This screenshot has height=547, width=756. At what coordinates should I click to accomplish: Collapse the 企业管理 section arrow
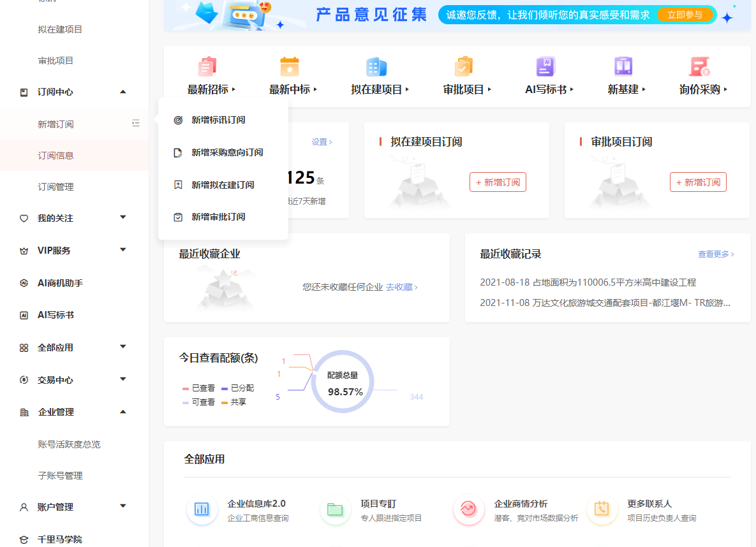click(x=123, y=412)
